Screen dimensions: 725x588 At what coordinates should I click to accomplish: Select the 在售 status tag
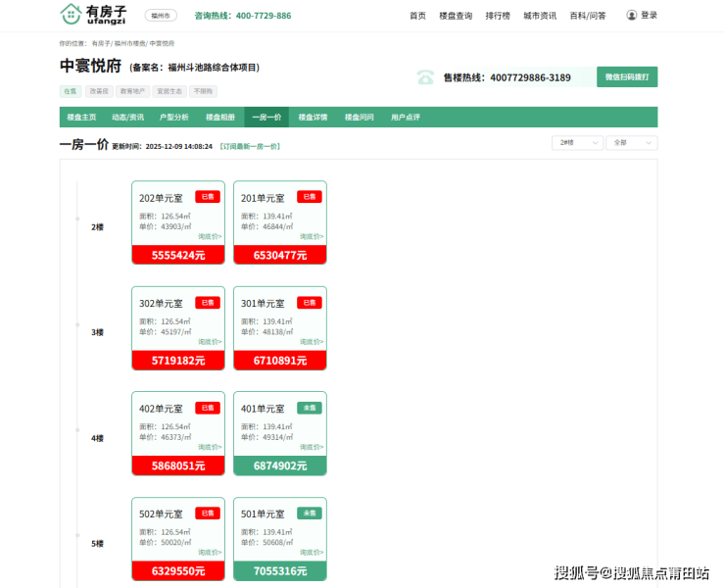[x=71, y=91]
